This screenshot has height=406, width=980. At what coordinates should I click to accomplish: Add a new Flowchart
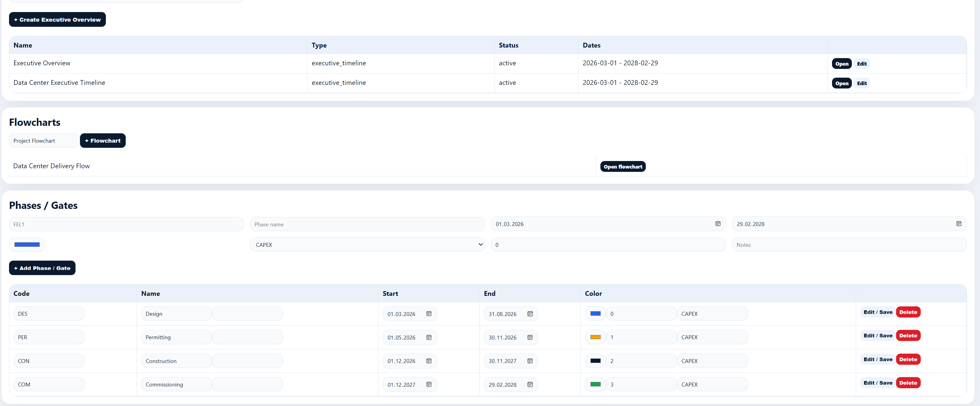click(x=103, y=141)
